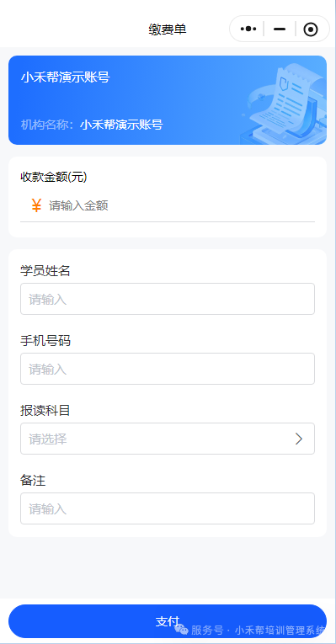Click the receipt illustration on blue banner
The width and height of the screenshot is (336, 644).
[285, 104]
